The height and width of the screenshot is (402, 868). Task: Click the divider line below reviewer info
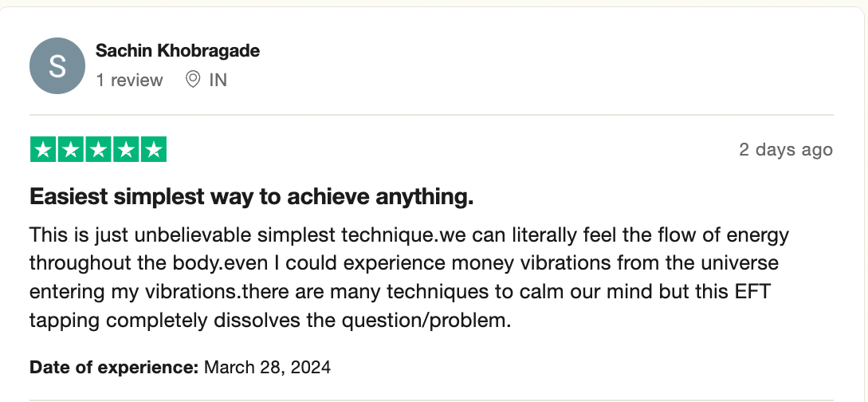click(x=431, y=115)
